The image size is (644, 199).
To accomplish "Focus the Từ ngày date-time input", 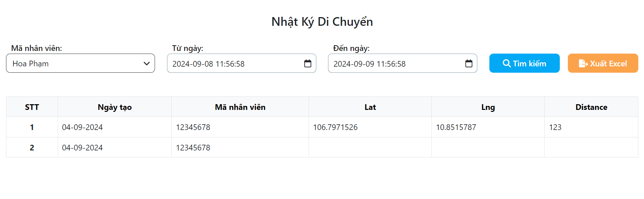I will 241,63.
